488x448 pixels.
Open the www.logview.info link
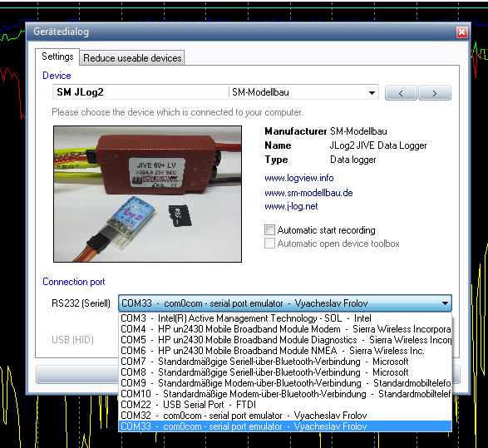tap(299, 178)
